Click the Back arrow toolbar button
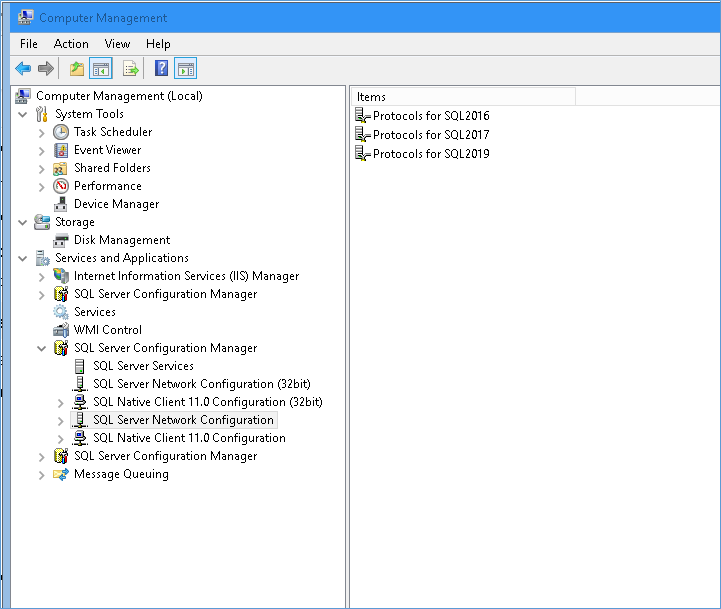Screen dimensions: 721x609 point(23,69)
